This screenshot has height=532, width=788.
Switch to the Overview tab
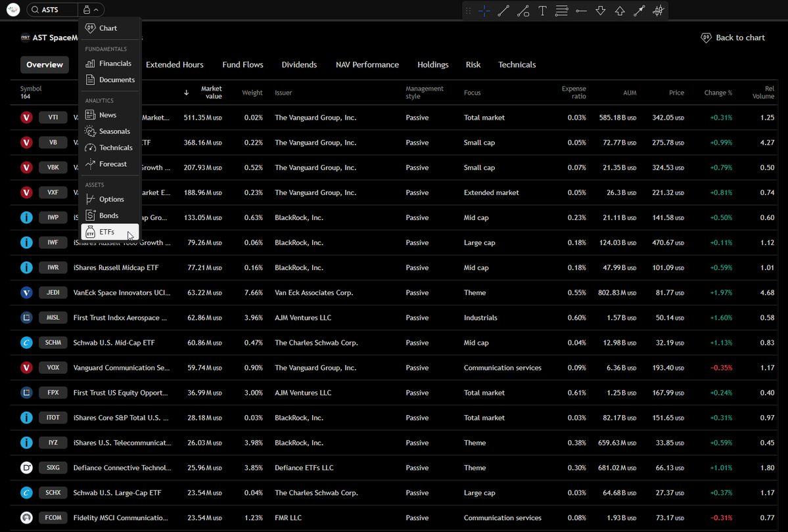coord(45,65)
